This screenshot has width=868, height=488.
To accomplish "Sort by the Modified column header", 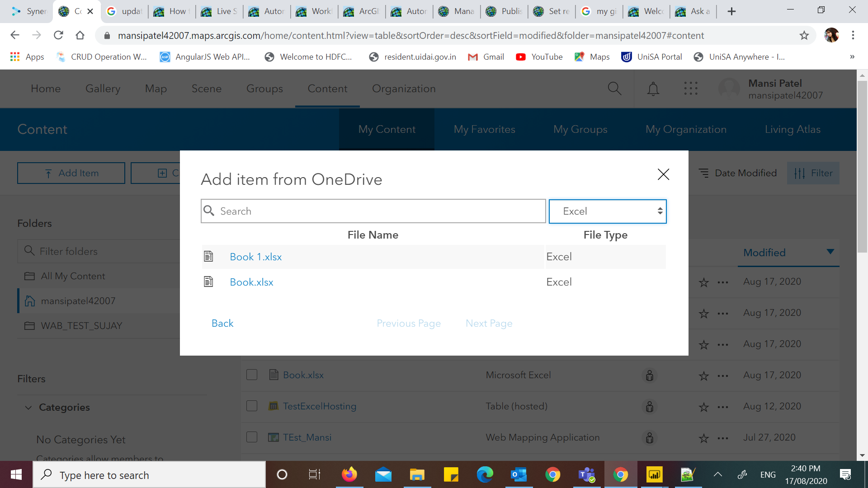I will (x=764, y=253).
